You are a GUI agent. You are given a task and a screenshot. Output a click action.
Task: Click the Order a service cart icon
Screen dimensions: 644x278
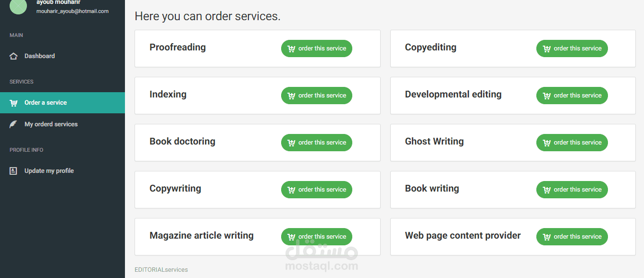click(13, 103)
